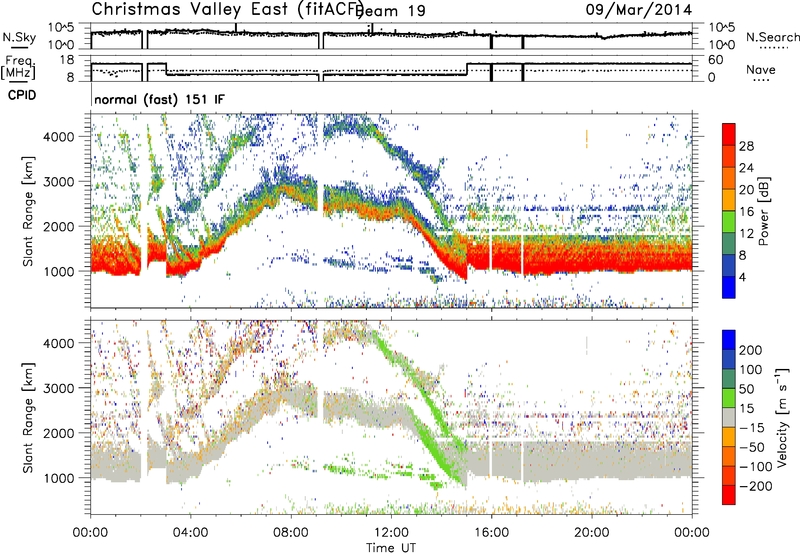Click the 'Nave' legend label
This screenshot has height=554, width=800.
click(761, 69)
